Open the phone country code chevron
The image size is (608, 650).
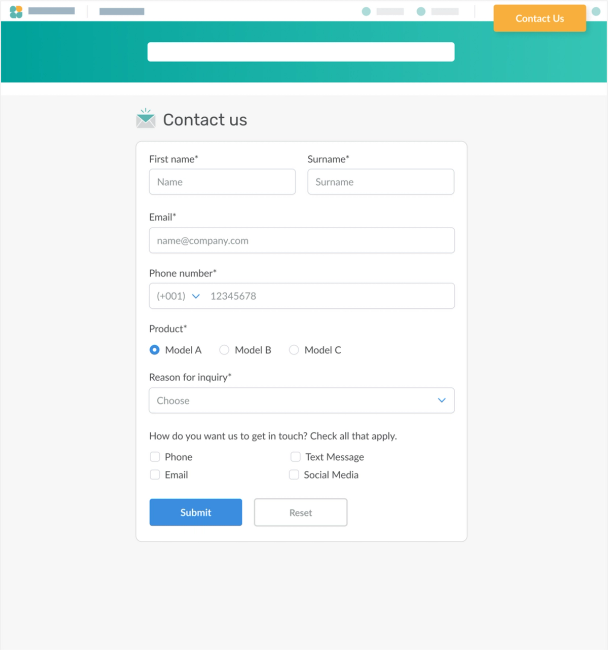[196, 296]
